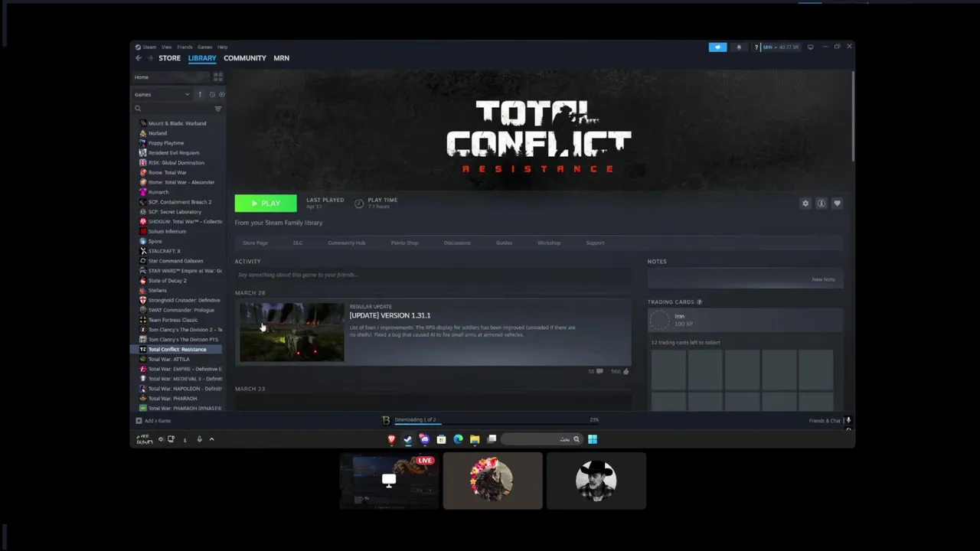Click the New Note button

tap(823, 280)
